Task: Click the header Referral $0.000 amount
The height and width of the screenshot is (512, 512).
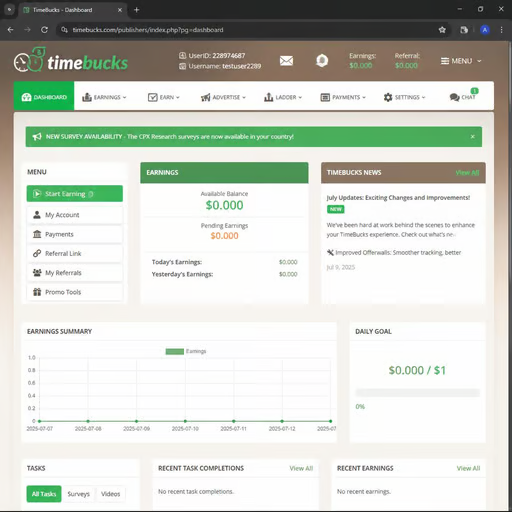Action: coord(406,65)
